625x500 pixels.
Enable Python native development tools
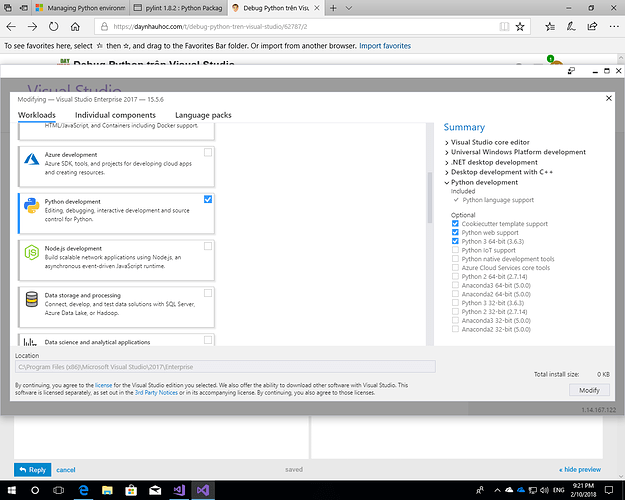pos(455,259)
